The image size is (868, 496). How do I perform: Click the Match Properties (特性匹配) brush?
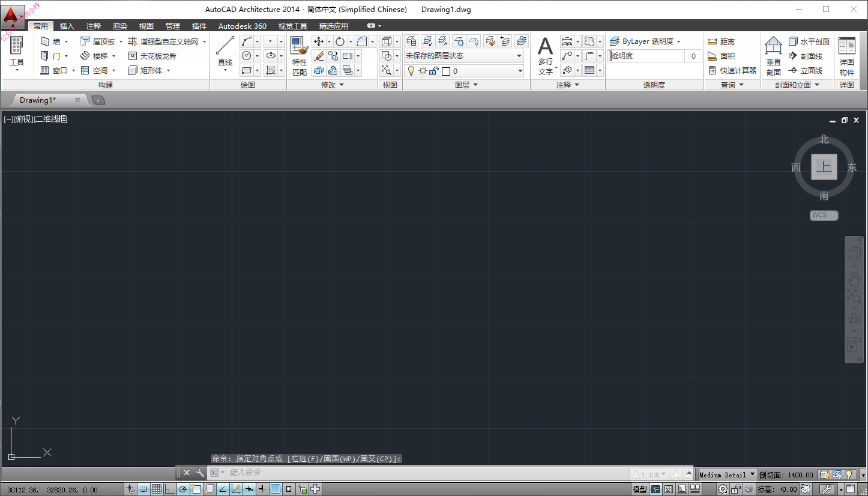(x=299, y=56)
